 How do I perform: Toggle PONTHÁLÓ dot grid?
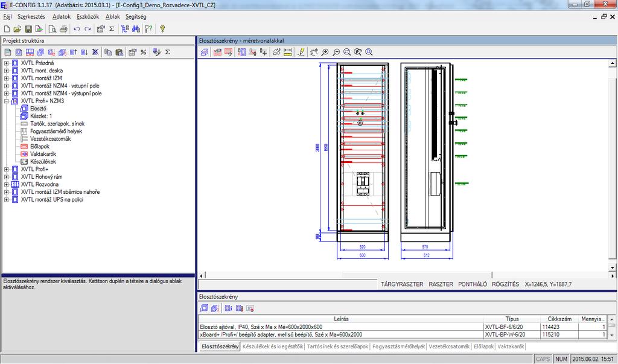pos(472,284)
